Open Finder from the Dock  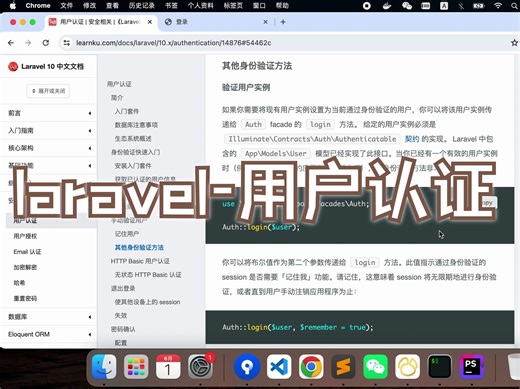104,367
